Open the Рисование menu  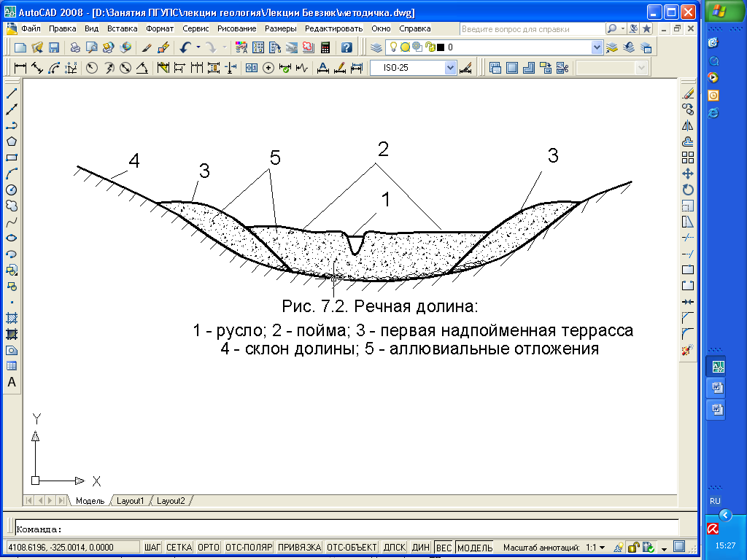pos(237,28)
